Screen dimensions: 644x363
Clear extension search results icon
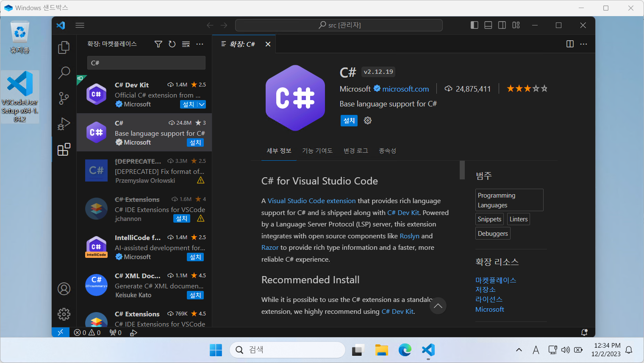tap(186, 44)
